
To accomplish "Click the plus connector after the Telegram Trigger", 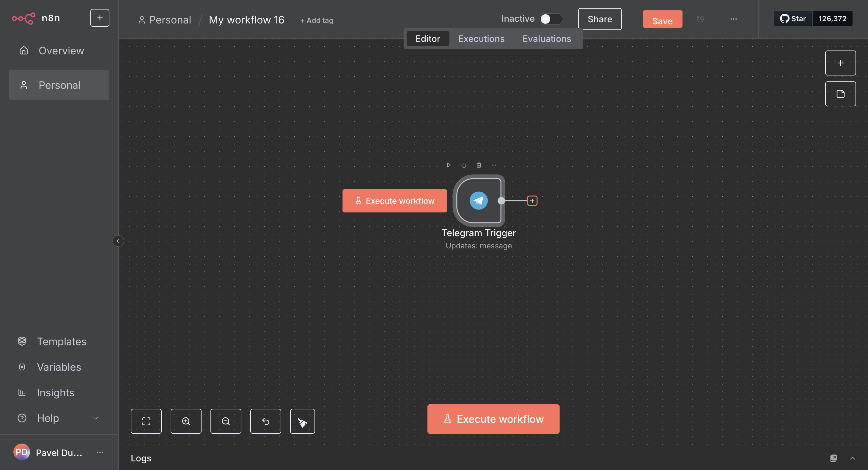I will tap(532, 201).
